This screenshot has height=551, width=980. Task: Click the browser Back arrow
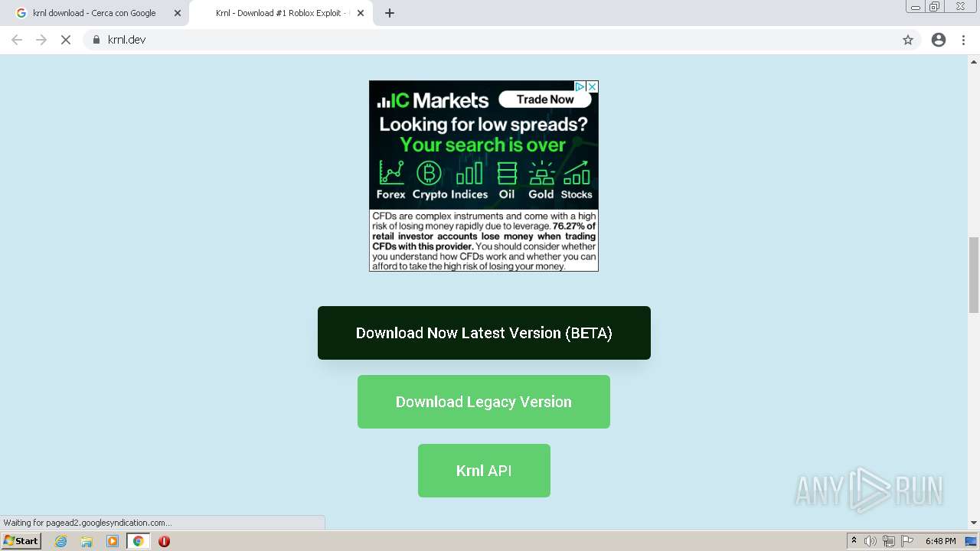pos(17,40)
